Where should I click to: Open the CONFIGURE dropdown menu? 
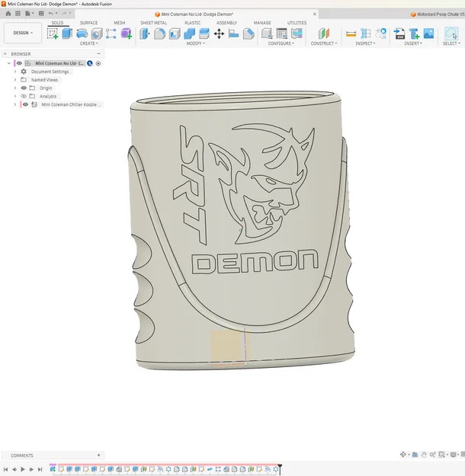coord(281,43)
